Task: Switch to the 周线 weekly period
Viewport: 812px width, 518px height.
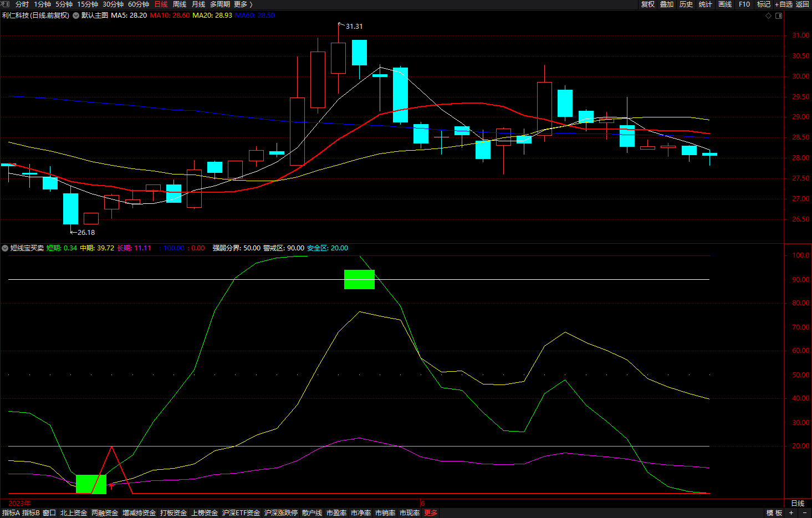Action: tap(180, 4)
